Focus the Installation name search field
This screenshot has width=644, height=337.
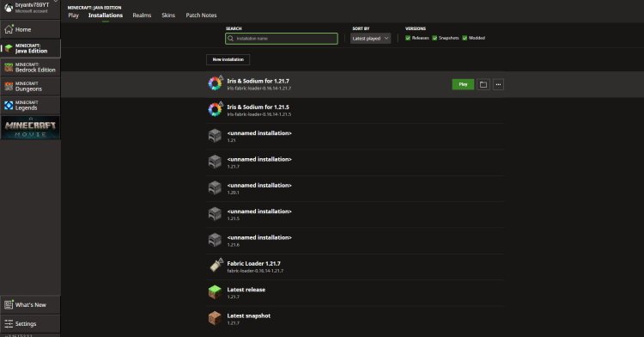click(x=282, y=39)
